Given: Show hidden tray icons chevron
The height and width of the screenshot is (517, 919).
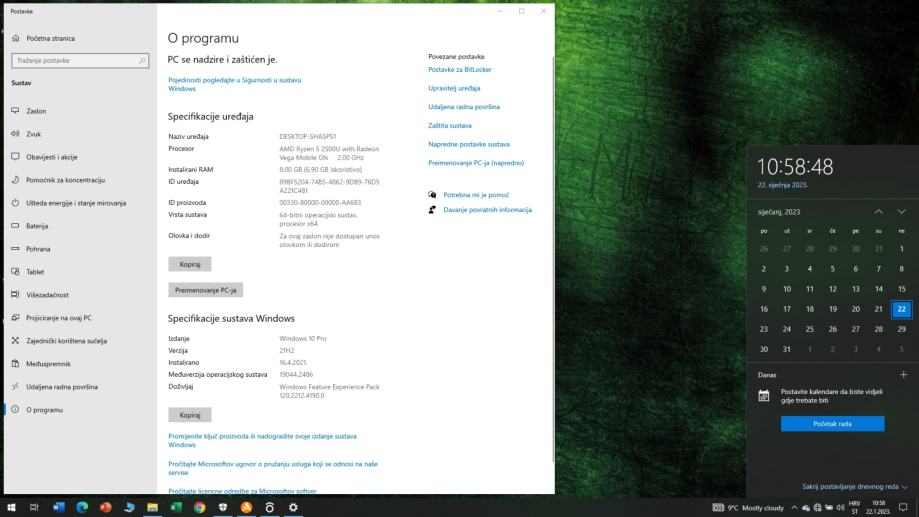Looking at the screenshot, I should 794,508.
